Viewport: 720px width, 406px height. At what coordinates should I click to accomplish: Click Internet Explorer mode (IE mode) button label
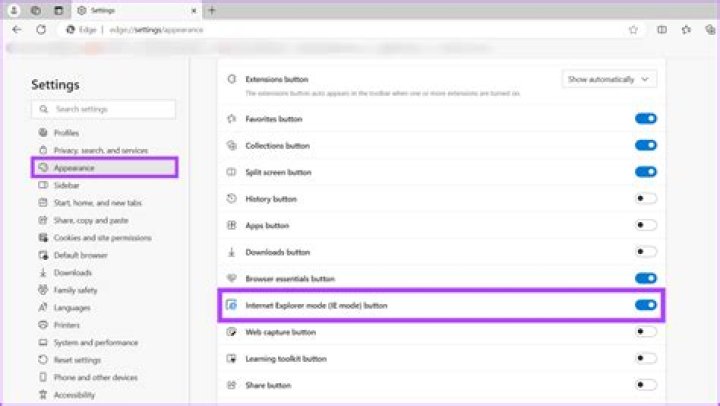pos(316,305)
